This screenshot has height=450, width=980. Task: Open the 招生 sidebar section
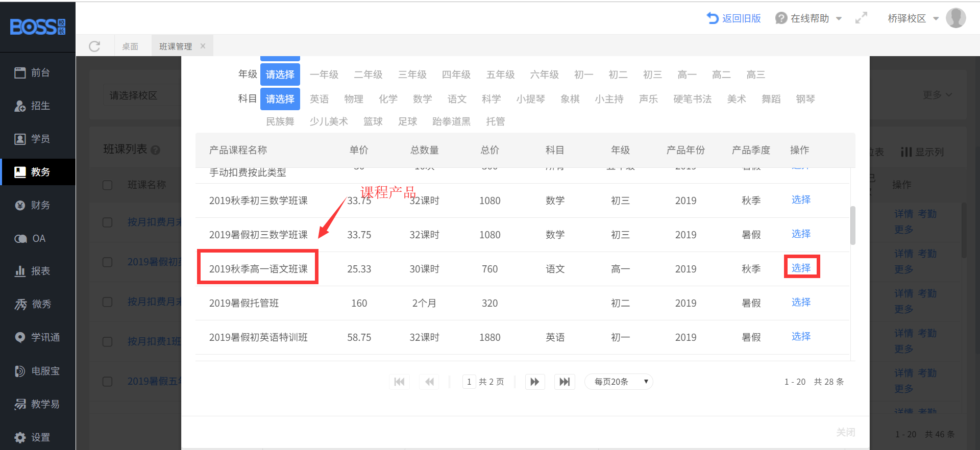tap(38, 106)
